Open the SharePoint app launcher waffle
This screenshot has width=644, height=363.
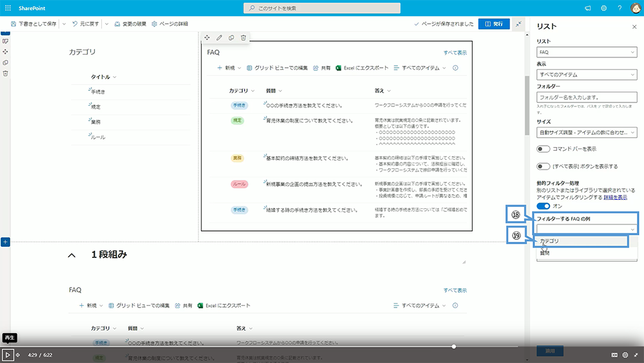[8, 8]
